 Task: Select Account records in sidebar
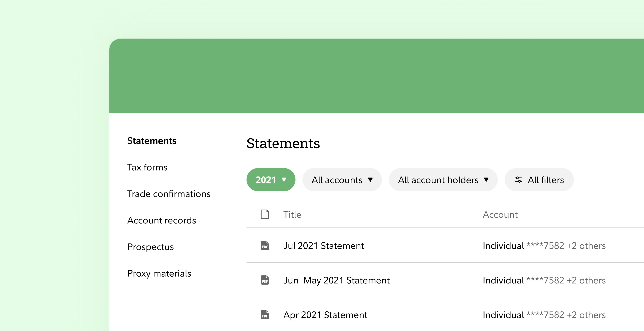click(x=161, y=220)
